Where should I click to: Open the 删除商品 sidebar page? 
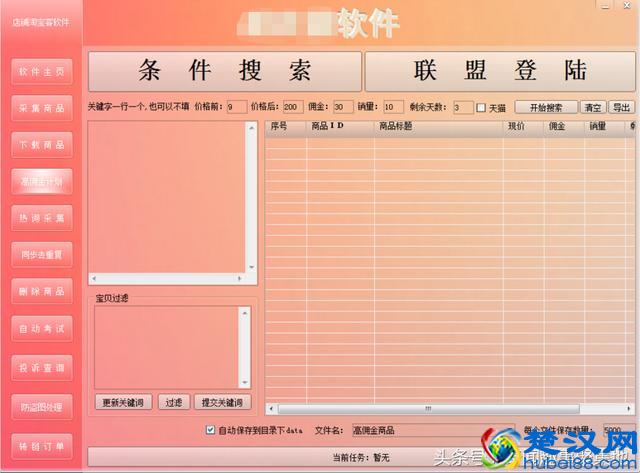42,291
